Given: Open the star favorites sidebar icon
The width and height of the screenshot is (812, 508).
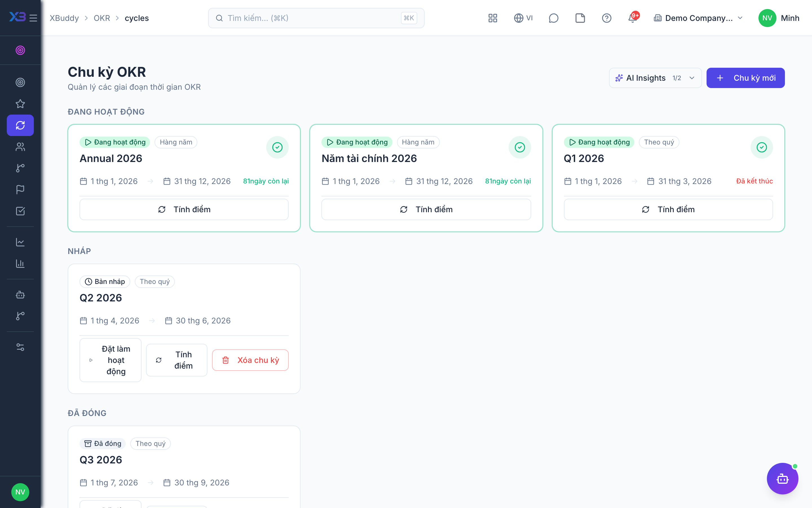Looking at the screenshot, I should pyautogui.click(x=20, y=104).
